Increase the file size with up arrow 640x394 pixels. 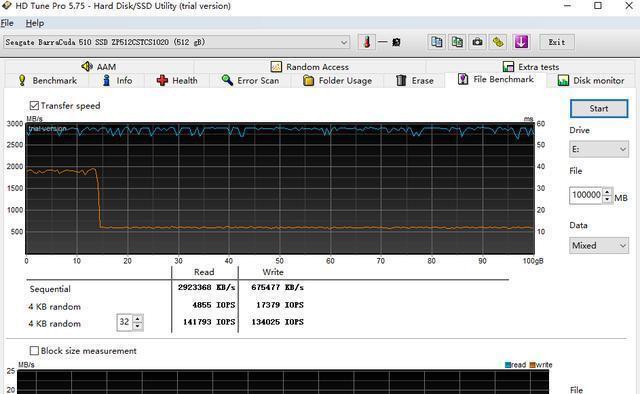(x=607, y=191)
